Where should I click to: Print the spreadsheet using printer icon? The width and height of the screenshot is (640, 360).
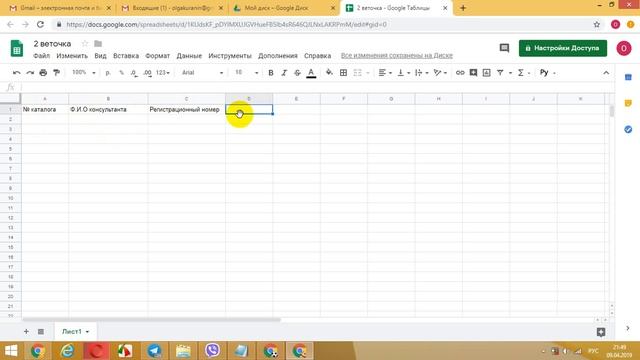tap(43, 73)
